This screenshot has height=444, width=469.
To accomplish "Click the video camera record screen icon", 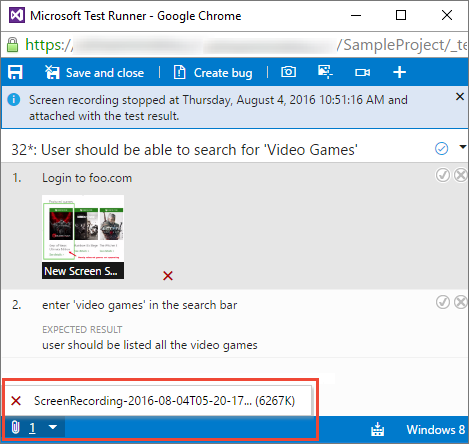I will [362, 72].
